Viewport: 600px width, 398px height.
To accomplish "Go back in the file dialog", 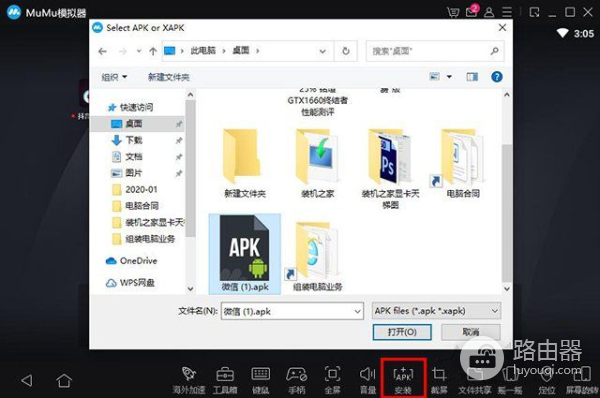I will click(x=102, y=51).
